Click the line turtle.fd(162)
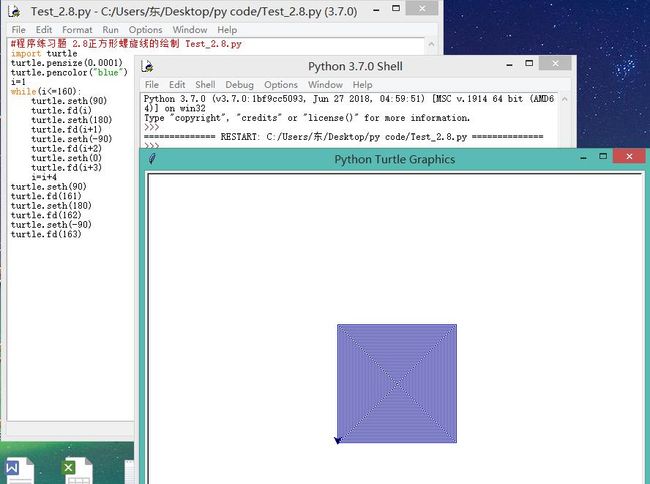The image size is (650, 484). (46, 215)
